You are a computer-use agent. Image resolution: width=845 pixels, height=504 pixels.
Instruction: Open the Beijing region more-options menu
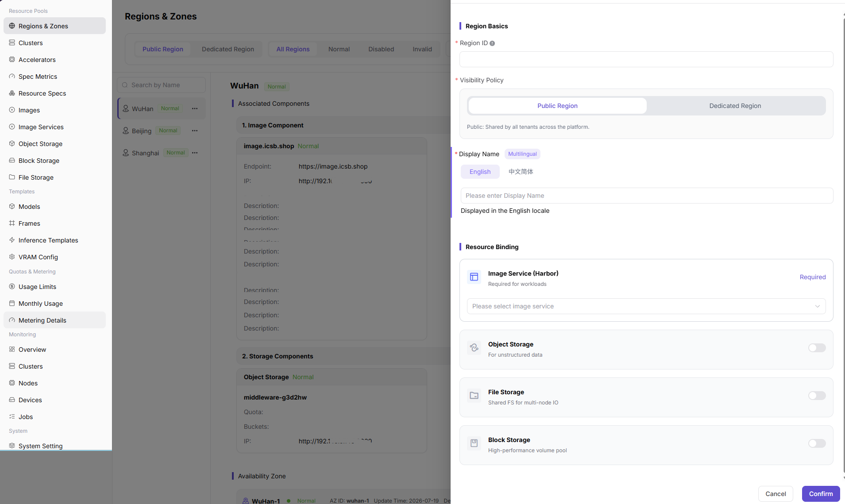point(195,131)
